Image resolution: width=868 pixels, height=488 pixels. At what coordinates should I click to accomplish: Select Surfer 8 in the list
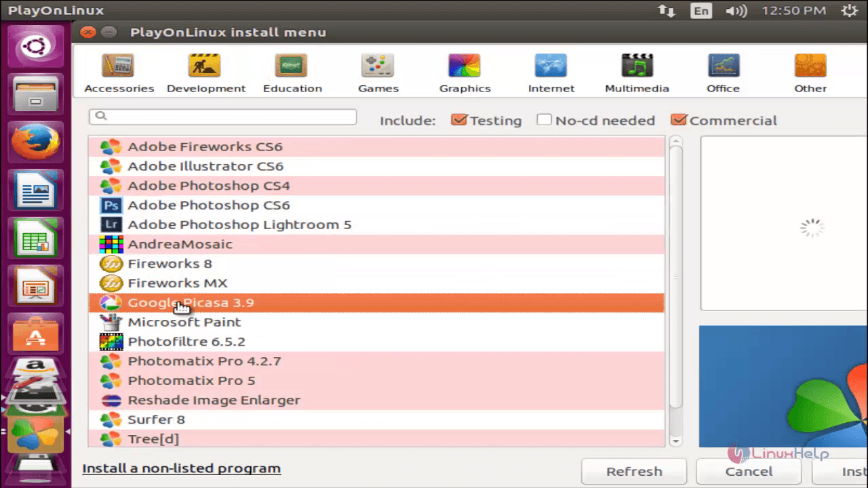click(376, 420)
